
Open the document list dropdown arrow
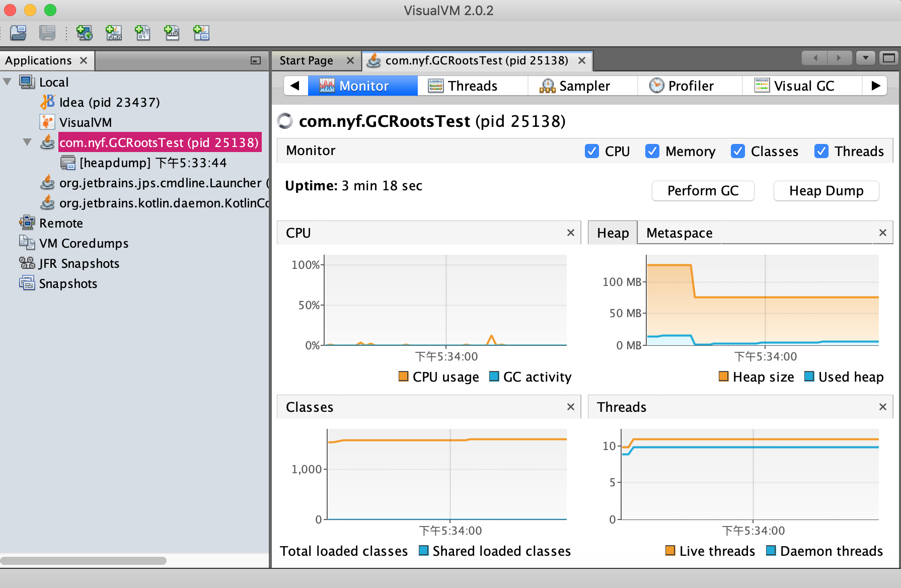pos(866,58)
